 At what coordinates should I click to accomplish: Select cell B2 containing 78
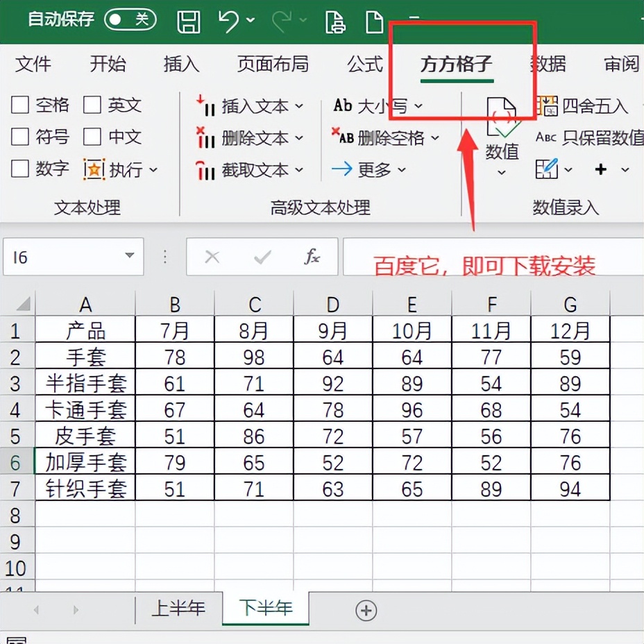point(174,356)
